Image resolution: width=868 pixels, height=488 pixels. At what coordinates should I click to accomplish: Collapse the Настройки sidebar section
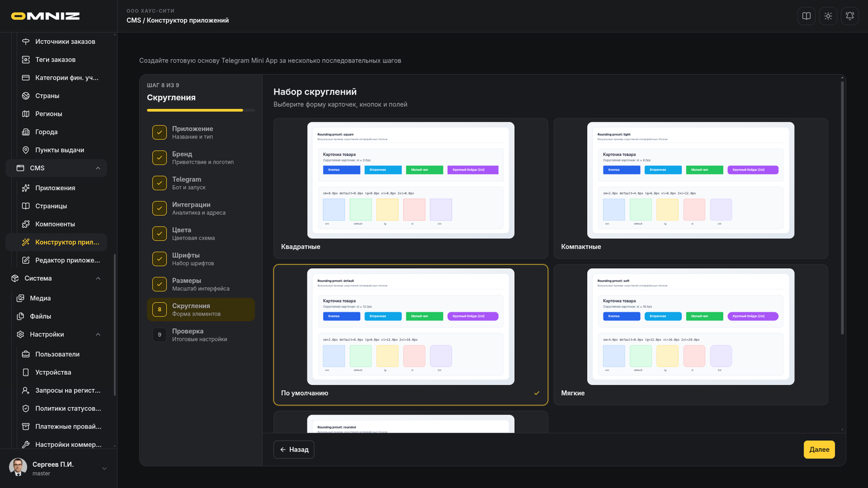[x=98, y=334]
